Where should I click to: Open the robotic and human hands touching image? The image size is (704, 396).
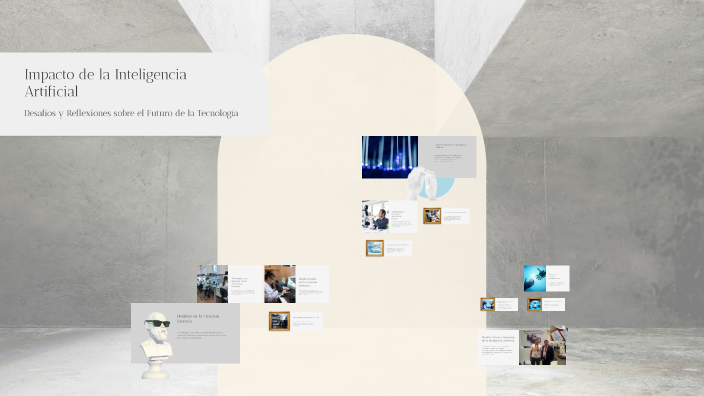click(x=535, y=278)
